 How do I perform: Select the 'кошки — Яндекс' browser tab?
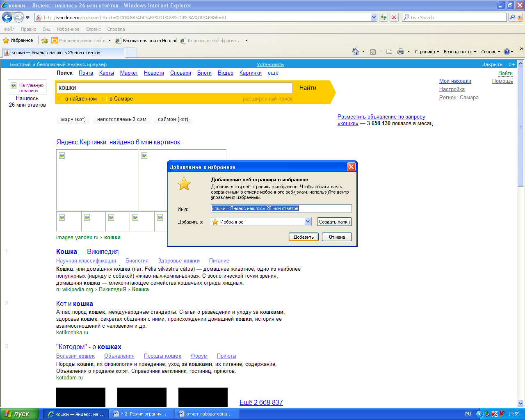[x=63, y=52]
